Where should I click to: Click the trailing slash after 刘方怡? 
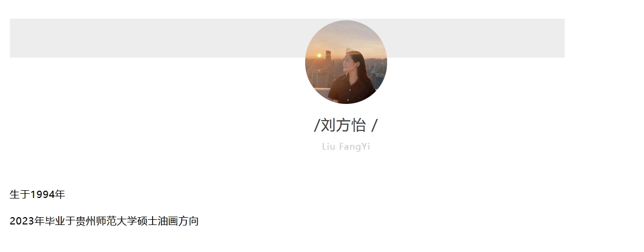[x=375, y=125]
